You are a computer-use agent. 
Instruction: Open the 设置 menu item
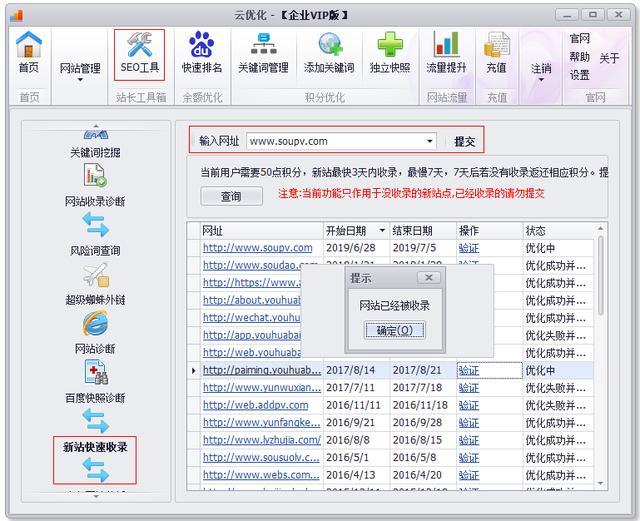coord(580,75)
